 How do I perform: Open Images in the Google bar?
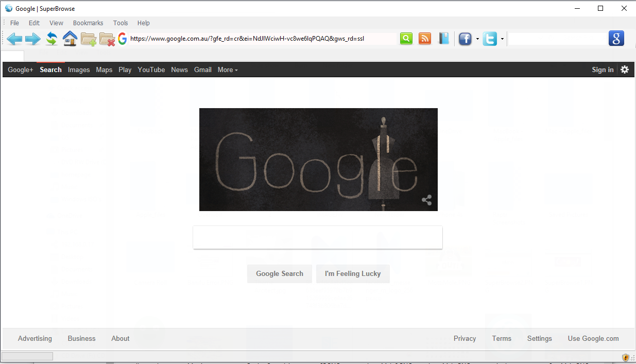79,70
